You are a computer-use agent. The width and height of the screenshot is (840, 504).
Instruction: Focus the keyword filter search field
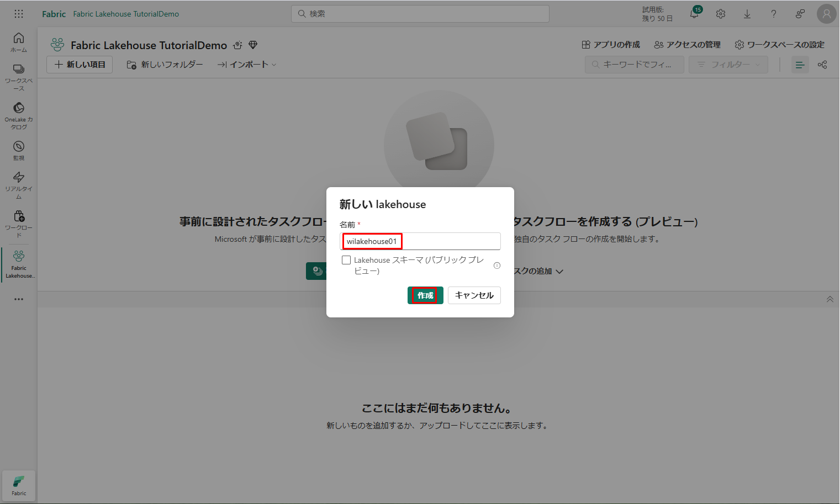(635, 65)
